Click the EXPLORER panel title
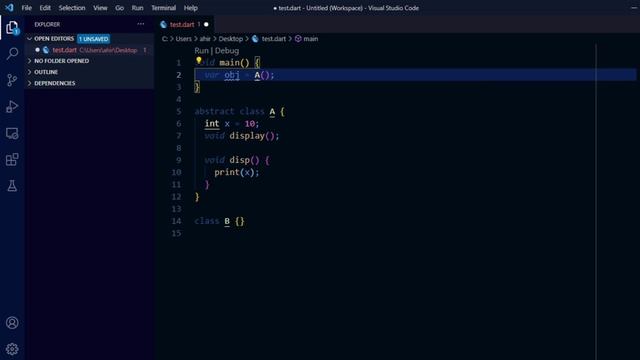640x360 pixels. point(47,24)
